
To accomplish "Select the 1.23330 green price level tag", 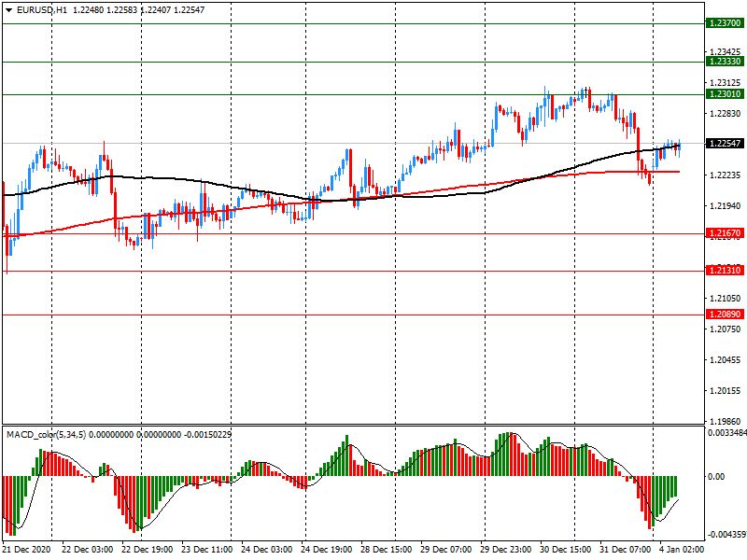I will click(725, 61).
